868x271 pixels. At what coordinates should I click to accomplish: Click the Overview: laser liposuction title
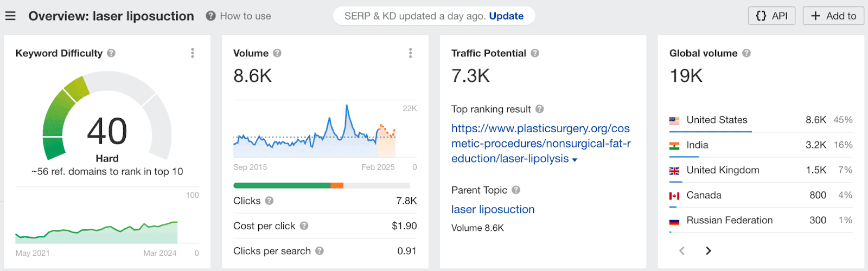tap(111, 16)
